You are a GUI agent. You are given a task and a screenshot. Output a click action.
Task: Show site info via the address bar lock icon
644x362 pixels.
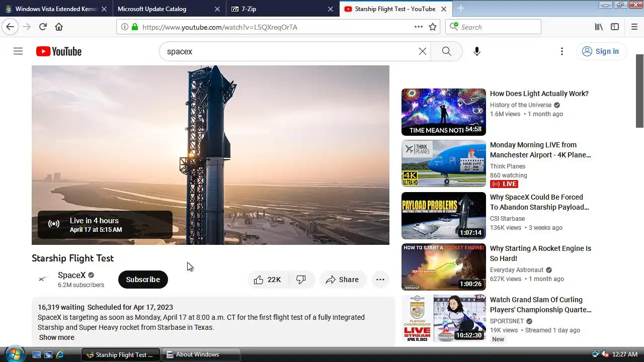pos(134,27)
